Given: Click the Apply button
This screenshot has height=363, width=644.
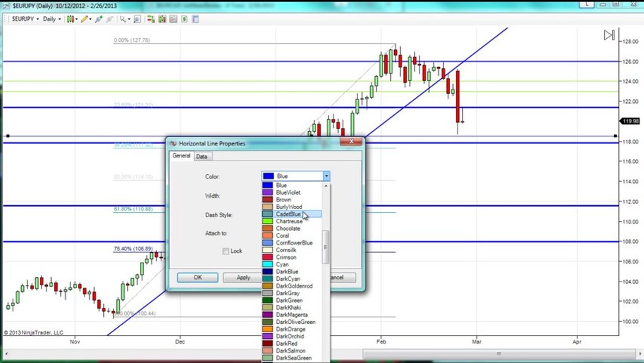Looking at the screenshot, I should pos(243,277).
